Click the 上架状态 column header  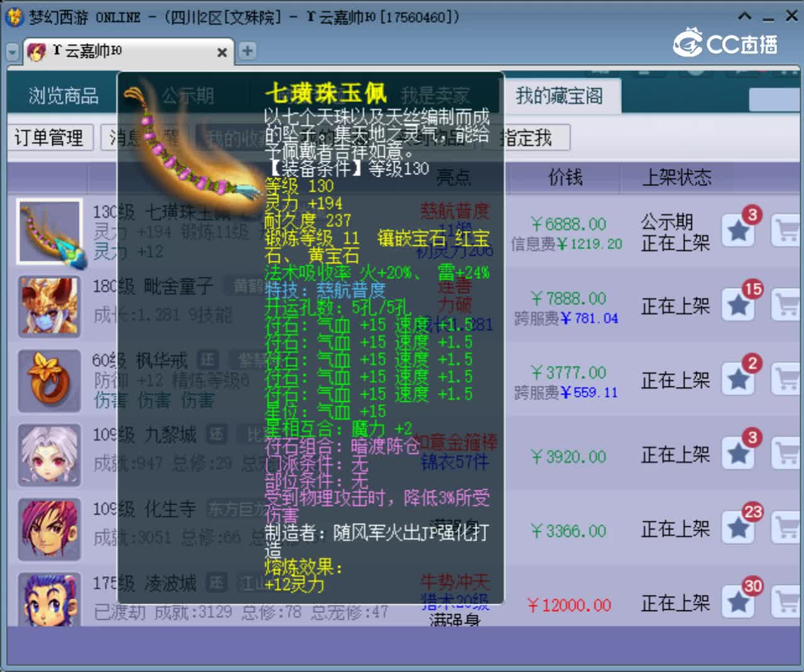(x=676, y=178)
